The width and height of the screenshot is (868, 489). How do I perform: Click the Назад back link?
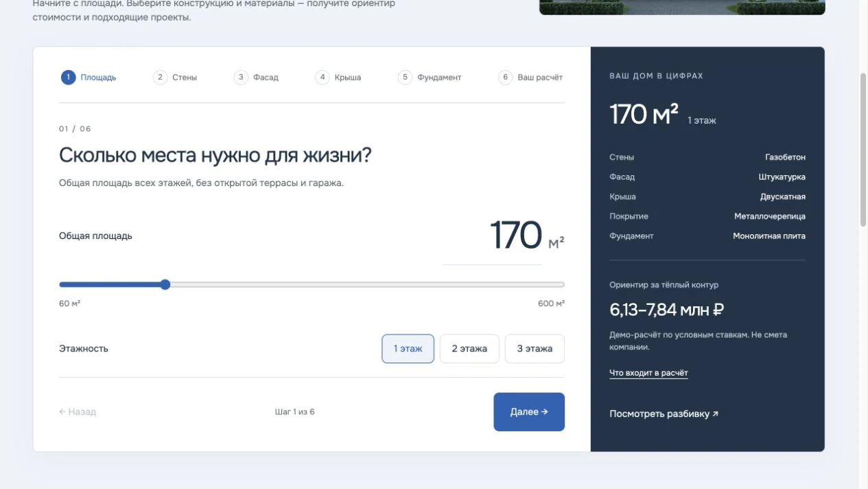78,412
